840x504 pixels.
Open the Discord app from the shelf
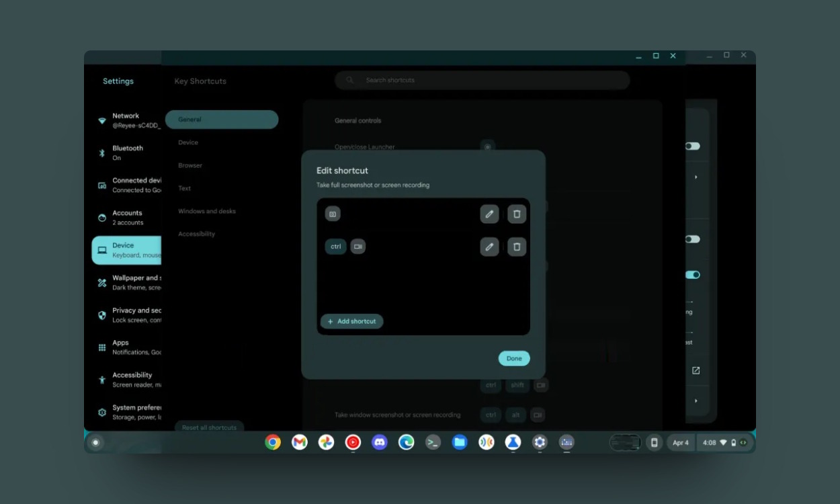coord(379,442)
